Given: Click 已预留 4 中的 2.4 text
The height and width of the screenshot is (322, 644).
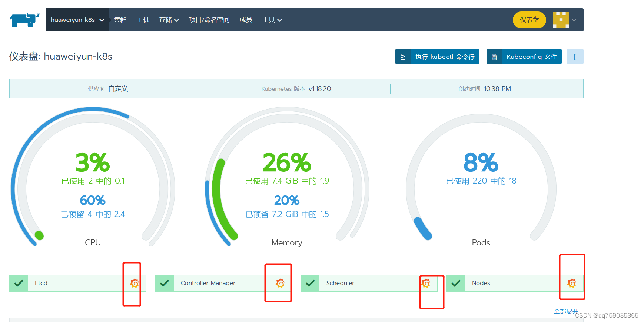Looking at the screenshot, I should click(x=93, y=214).
